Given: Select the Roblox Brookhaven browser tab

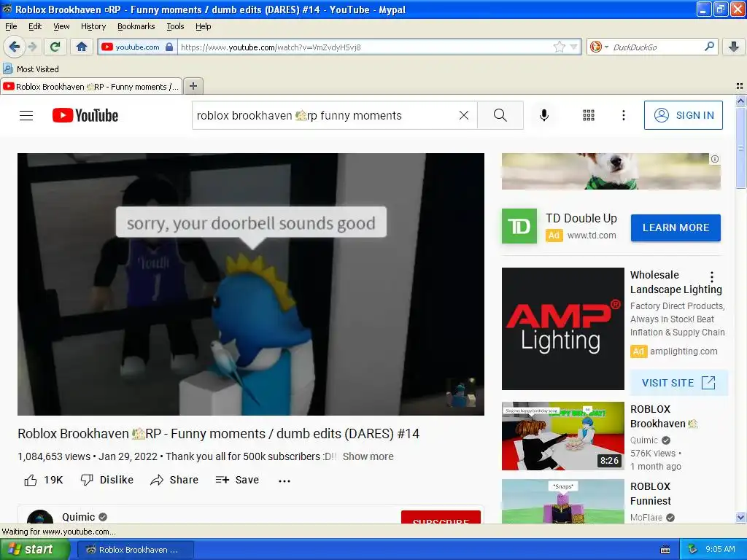Looking at the screenshot, I should (x=91, y=87).
